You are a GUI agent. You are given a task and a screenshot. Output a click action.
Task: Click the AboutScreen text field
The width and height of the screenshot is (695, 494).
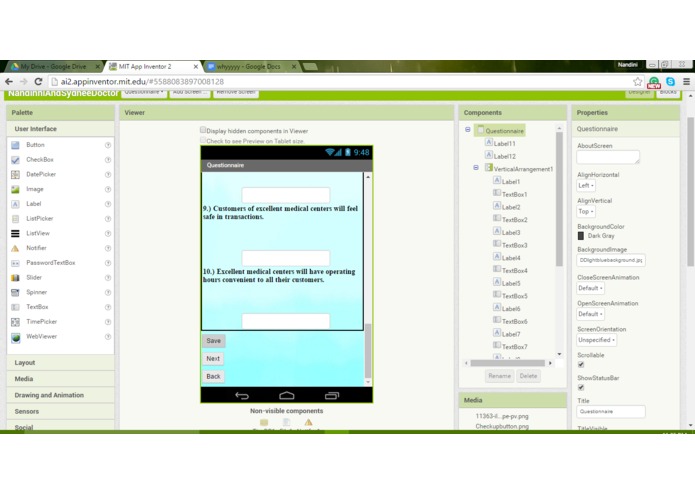[x=608, y=157]
